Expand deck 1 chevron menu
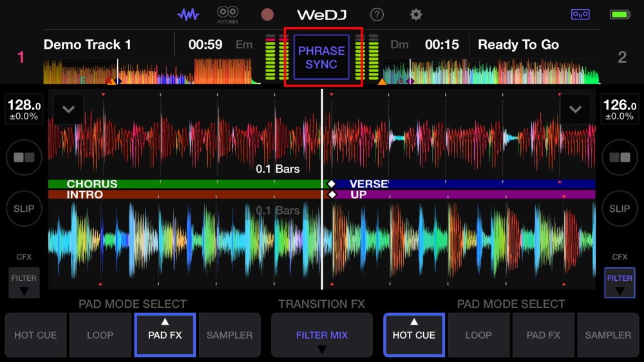 pyautogui.click(x=69, y=110)
